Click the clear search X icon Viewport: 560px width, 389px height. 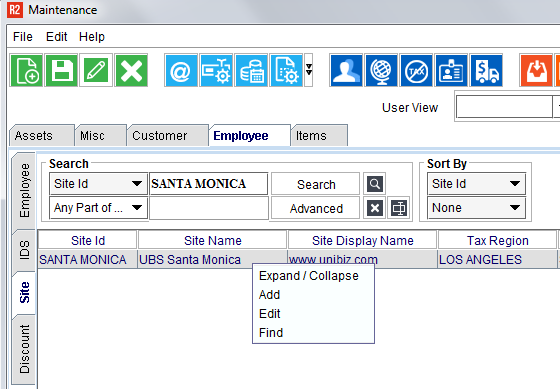375,208
